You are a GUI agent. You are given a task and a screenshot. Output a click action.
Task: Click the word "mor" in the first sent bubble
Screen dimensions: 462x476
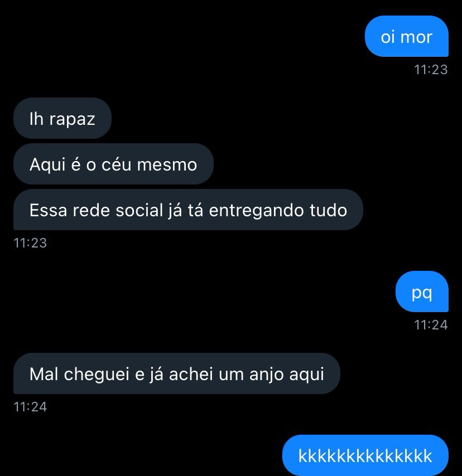tap(416, 37)
